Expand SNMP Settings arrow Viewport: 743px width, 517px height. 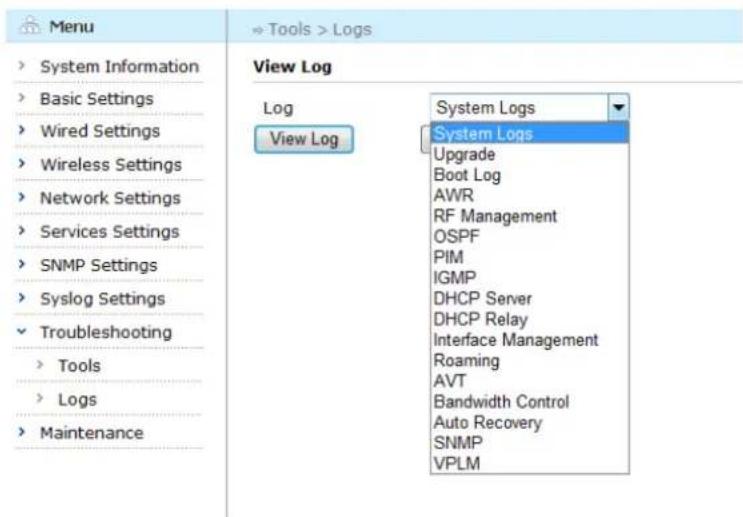pos(21,264)
